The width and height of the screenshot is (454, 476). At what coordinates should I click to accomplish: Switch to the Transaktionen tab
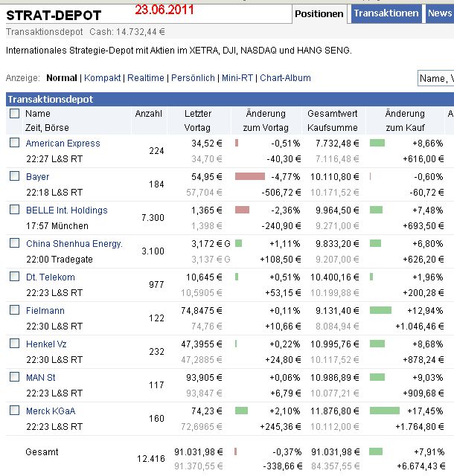(x=386, y=13)
